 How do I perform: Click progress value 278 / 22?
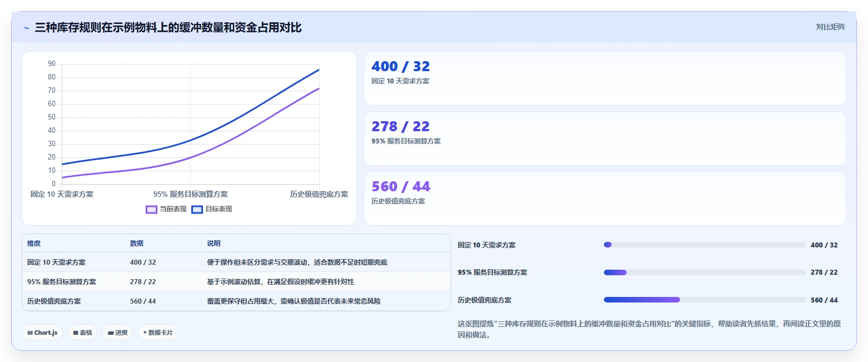[x=824, y=272]
